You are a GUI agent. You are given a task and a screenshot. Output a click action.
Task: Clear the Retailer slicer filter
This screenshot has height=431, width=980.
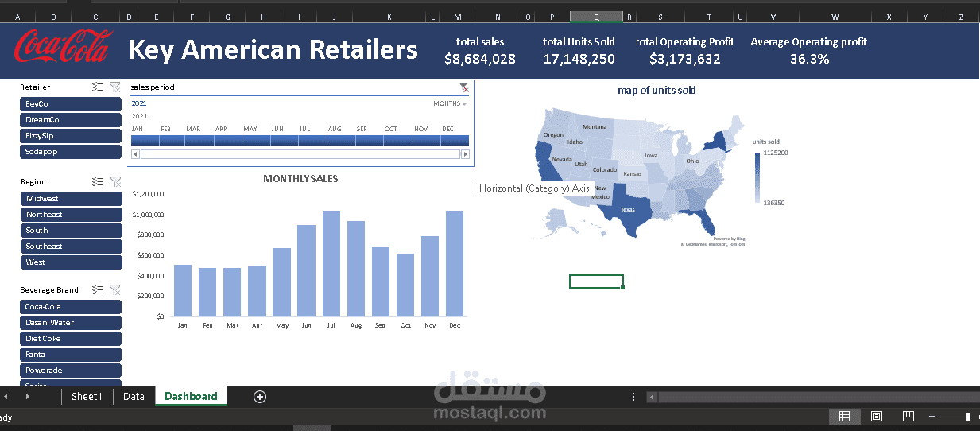(115, 87)
